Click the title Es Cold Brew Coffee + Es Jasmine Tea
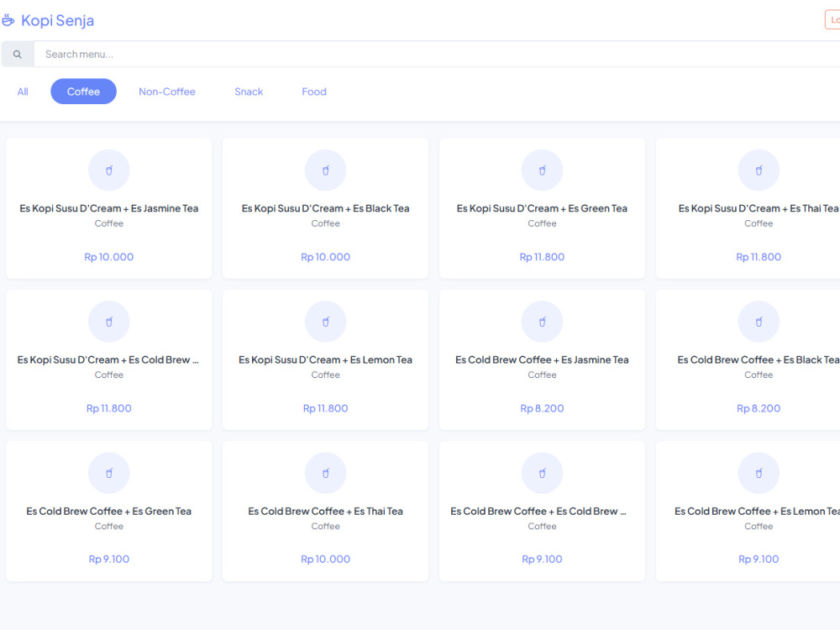 [542, 360]
